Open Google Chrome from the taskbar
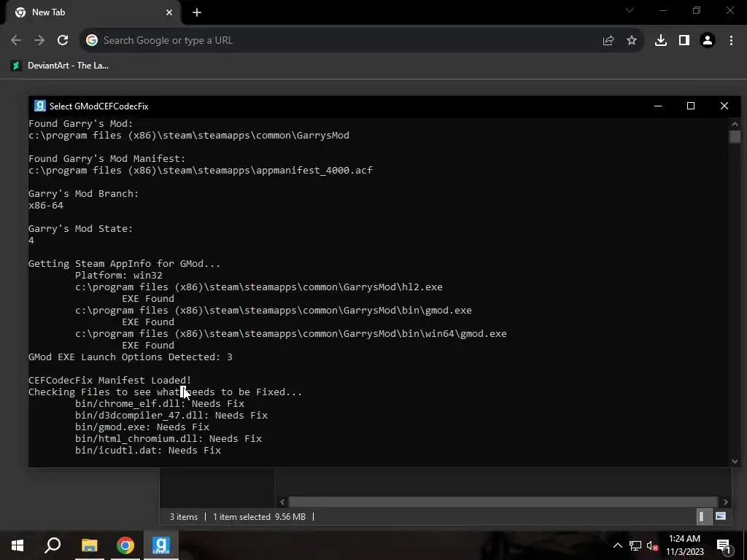747x560 pixels. (125, 545)
